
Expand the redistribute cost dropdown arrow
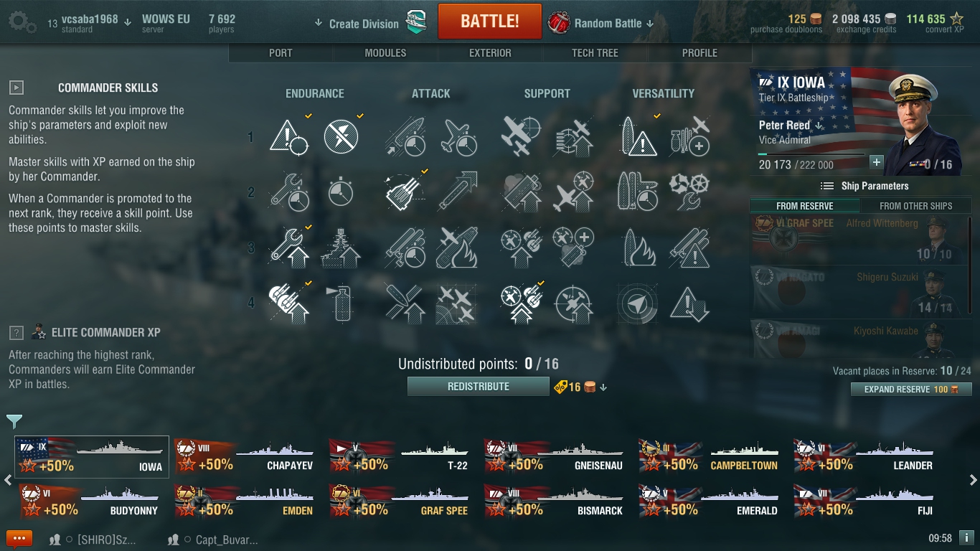point(603,387)
